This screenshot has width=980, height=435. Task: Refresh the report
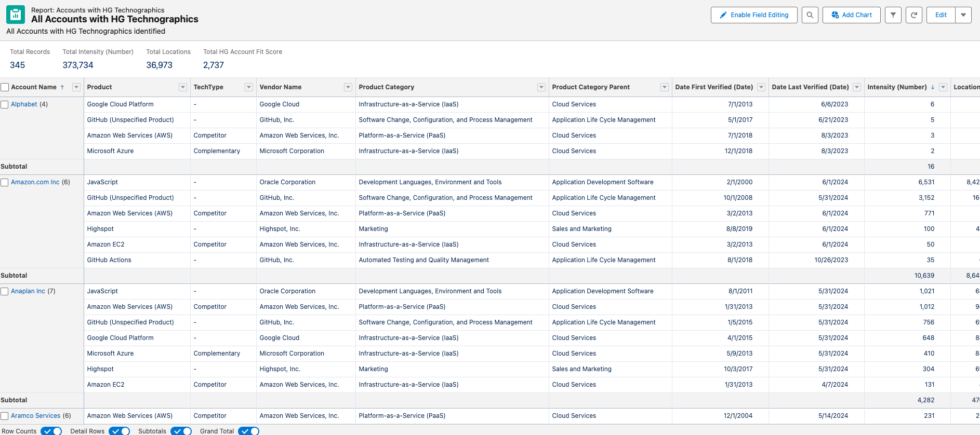point(913,15)
